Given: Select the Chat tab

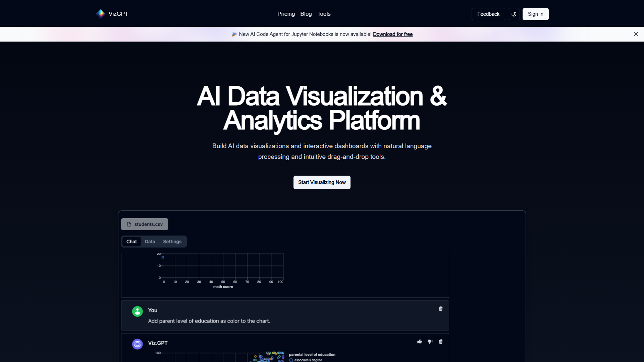Looking at the screenshot, I should click(x=131, y=242).
